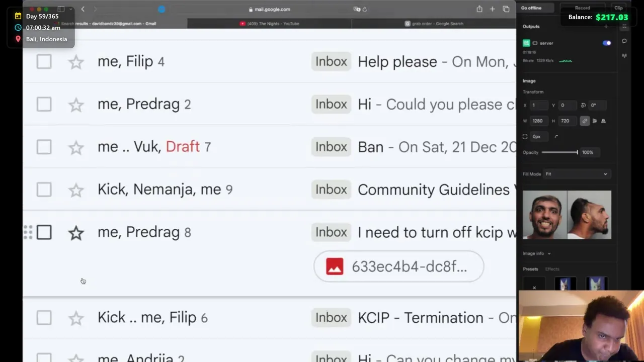Image resolution: width=644 pixels, height=362 pixels.
Task: Open sidebar dropdown arrow in Safari toolbar
Action: point(71,9)
